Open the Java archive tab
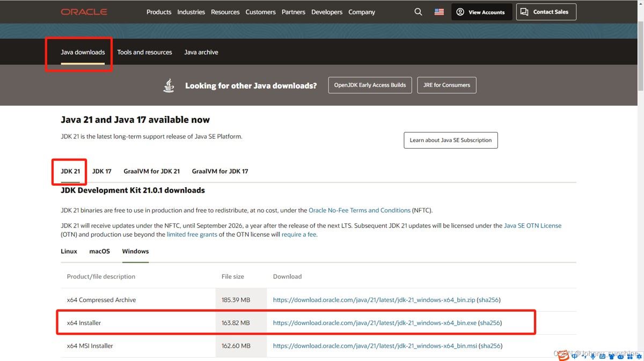 pyautogui.click(x=201, y=52)
